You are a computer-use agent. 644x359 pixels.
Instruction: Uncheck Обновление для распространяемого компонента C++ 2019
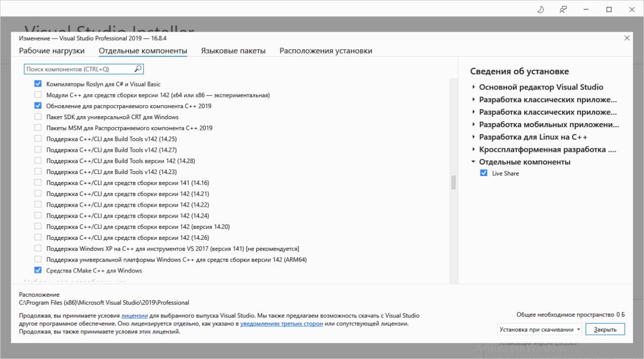pyautogui.click(x=38, y=106)
